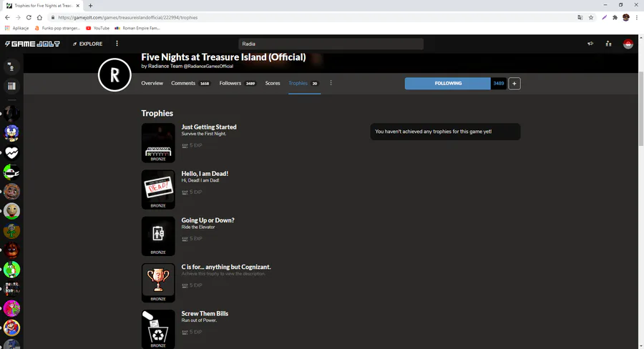Screen dimensions: 644x349
Task: Open the Sonic community icon in sidebar
Action: 11,133
